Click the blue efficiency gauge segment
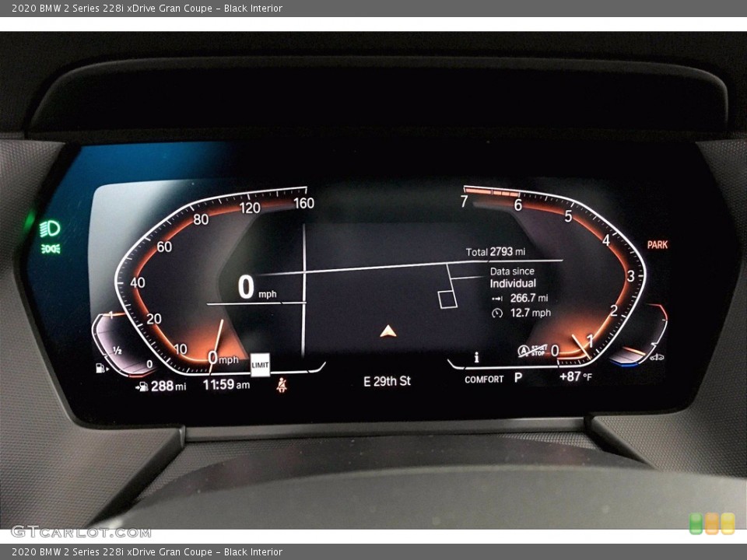Viewport: 747px width, 560px height. click(624, 364)
